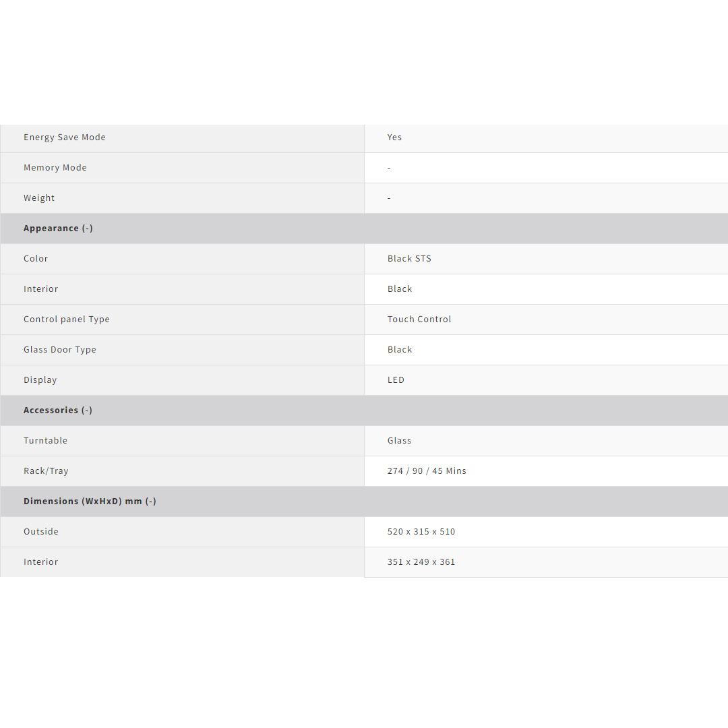Collapse the Appearance (-) section header
Viewport: 728px width, 728px height.
tap(59, 229)
